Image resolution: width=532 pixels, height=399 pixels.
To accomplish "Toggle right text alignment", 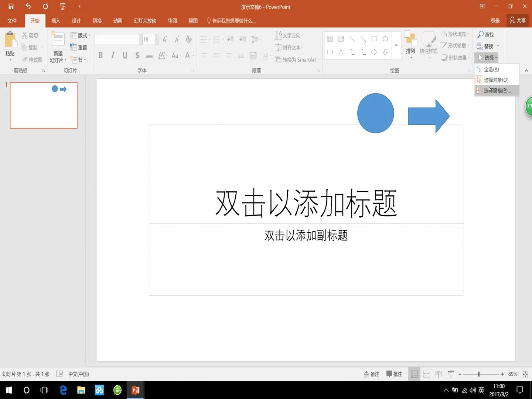I will click(229, 55).
